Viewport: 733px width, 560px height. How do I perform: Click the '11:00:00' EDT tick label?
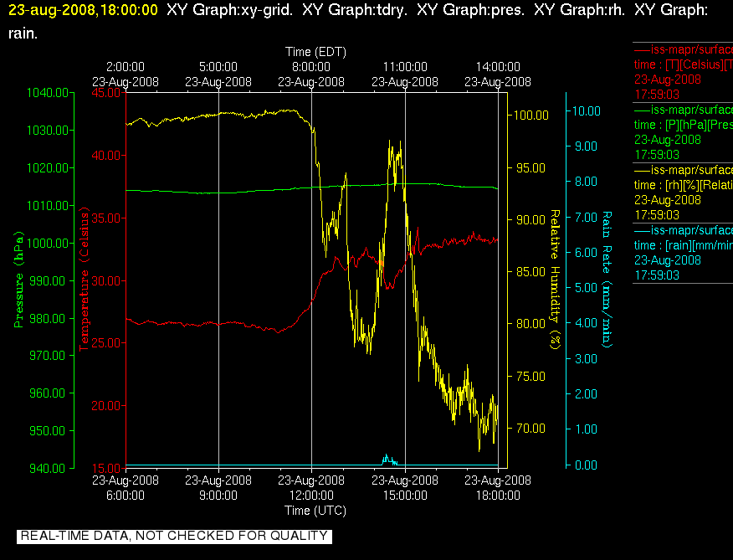pyautogui.click(x=405, y=67)
